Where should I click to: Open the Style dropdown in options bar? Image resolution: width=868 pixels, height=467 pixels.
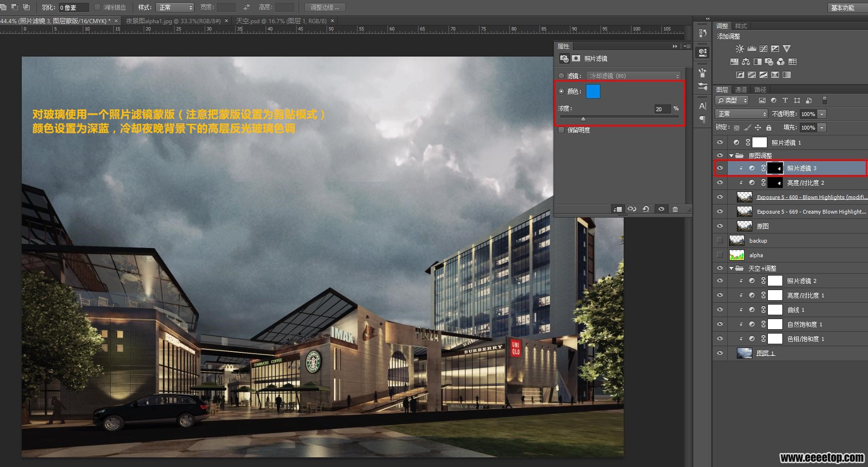pos(175,7)
